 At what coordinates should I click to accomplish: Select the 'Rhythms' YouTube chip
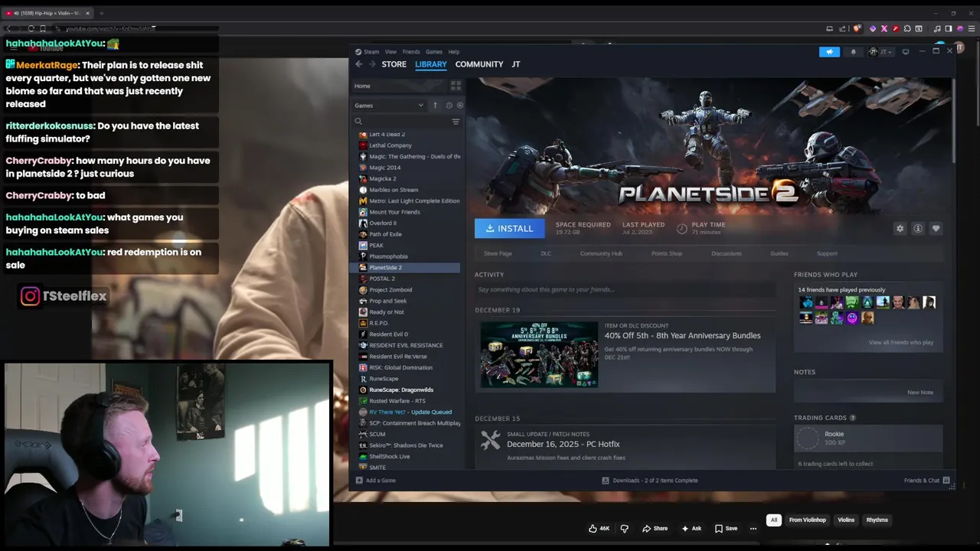point(877,520)
